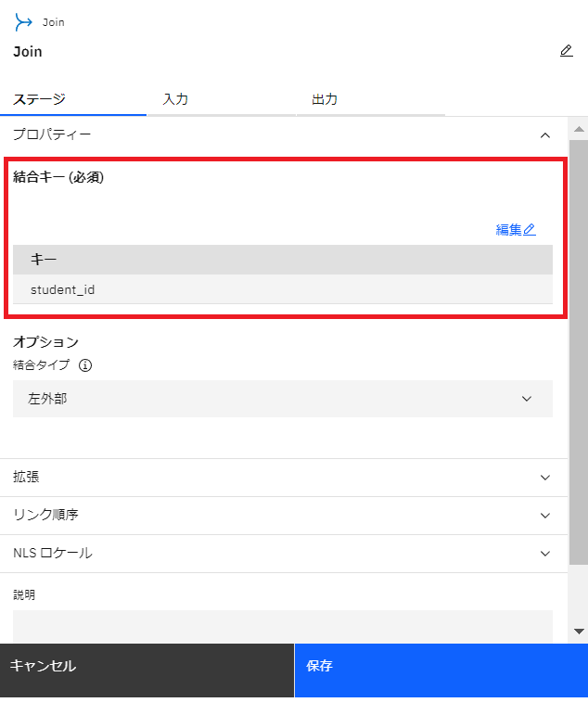Click the vertical scrollbar thumb
The height and width of the screenshot is (728, 588).
click(579, 351)
